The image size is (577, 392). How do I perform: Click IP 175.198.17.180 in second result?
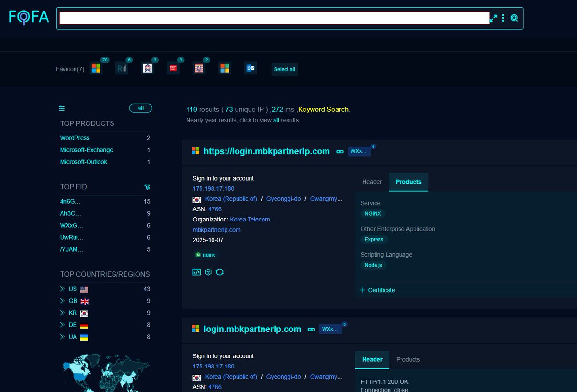[x=213, y=367]
